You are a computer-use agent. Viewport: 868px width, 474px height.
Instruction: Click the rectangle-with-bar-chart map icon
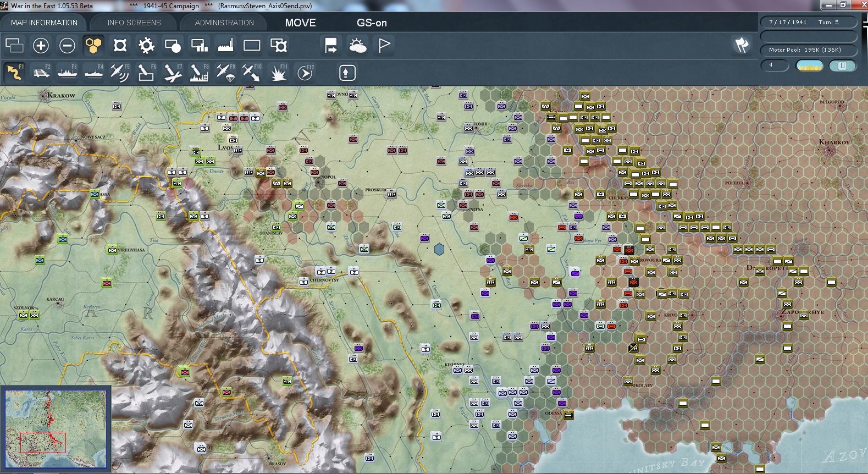199,45
